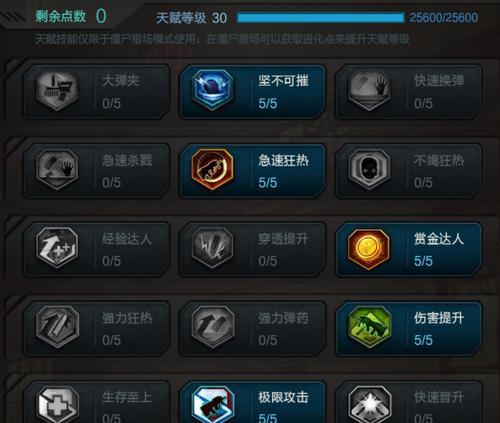Select the 生存至上 medical cross icon
Image resolution: width=500 pixels, height=423 pixels.
(57, 405)
